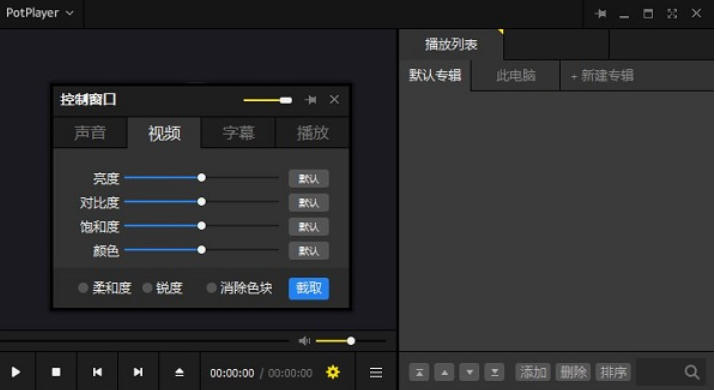Skip to the next track
This screenshot has width=716, height=390.
coord(138,372)
